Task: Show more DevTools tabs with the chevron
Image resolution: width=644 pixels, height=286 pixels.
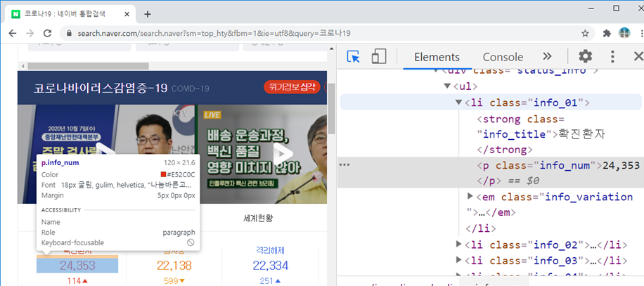Action: (x=547, y=57)
